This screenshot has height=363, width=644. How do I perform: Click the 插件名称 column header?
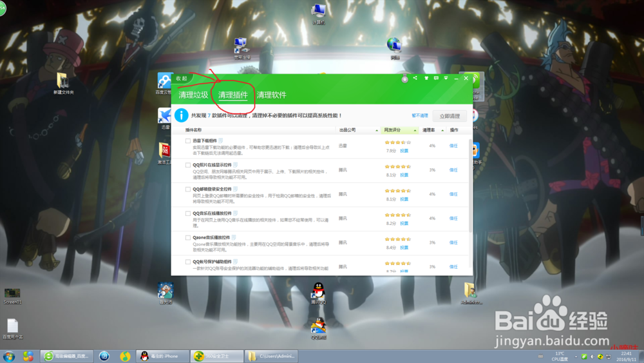point(193,130)
